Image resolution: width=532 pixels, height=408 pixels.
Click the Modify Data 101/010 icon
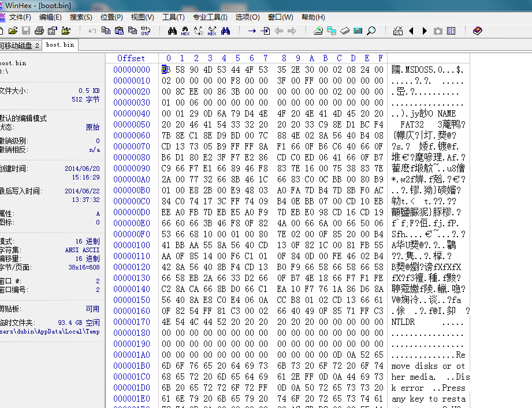[x=146, y=31]
